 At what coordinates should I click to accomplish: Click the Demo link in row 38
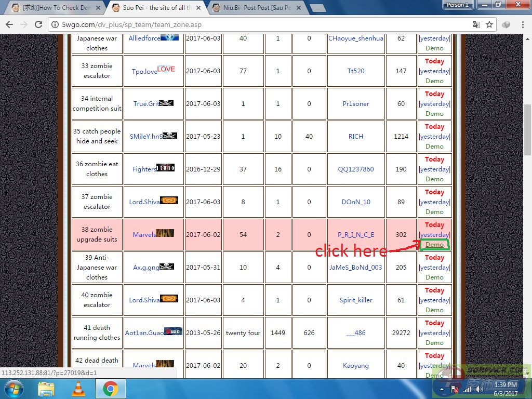(x=435, y=245)
